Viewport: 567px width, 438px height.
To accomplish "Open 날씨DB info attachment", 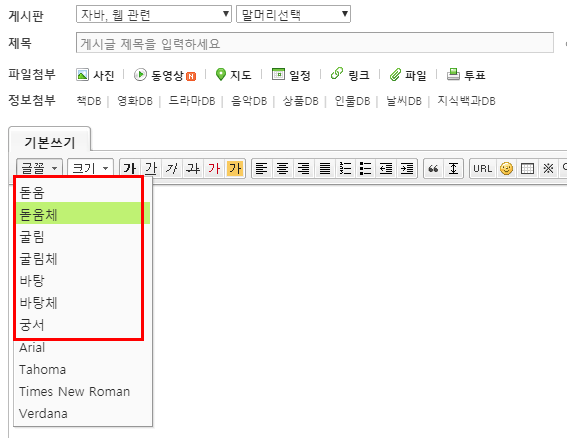I will pyautogui.click(x=404, y=101).
